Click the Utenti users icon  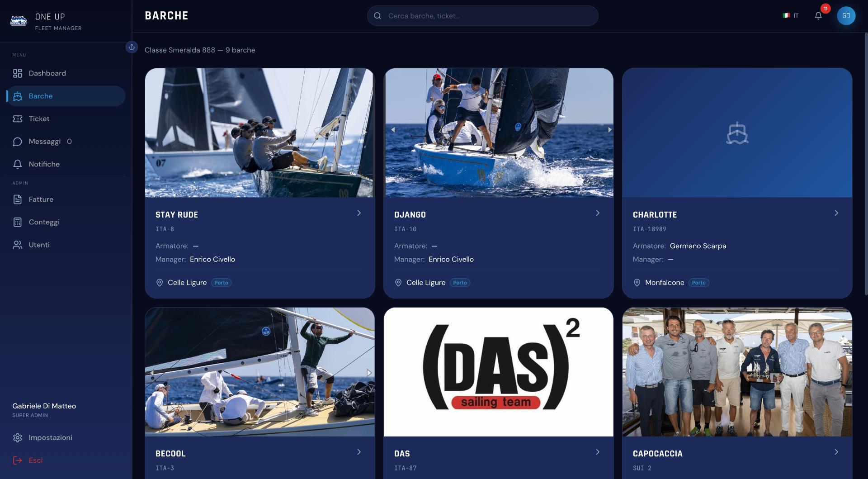click(18, 245)
